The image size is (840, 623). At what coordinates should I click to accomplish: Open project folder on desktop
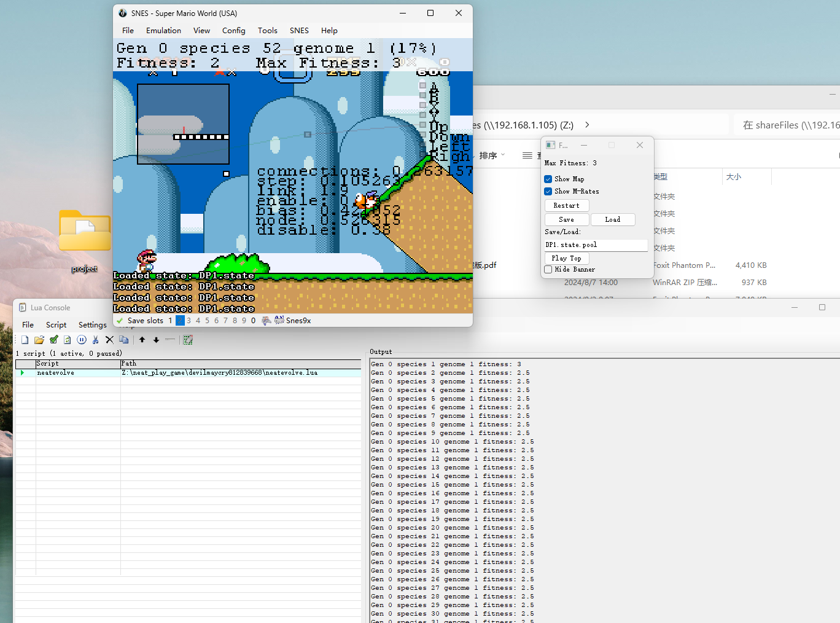click(x=85, y=241)
